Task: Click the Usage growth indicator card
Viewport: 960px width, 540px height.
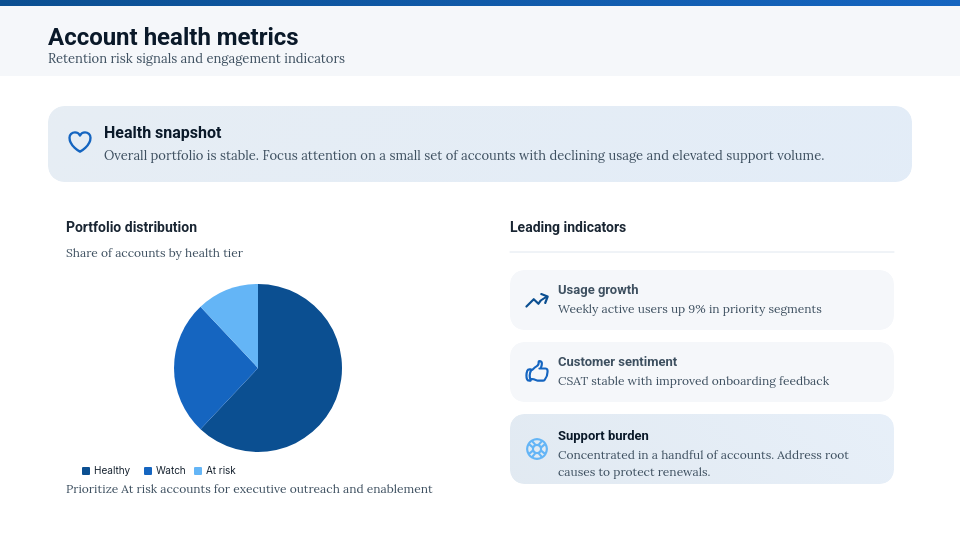Action: pos(702,300)
